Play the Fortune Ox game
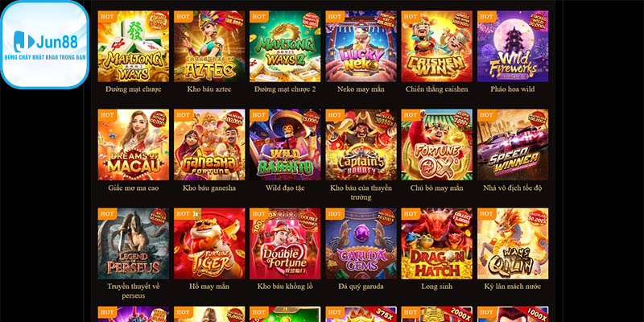 pyautogui.click(x=436, y=145)
